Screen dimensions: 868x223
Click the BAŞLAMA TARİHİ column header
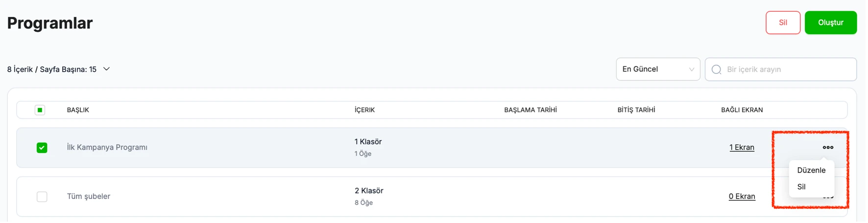(x=530, y=110)
